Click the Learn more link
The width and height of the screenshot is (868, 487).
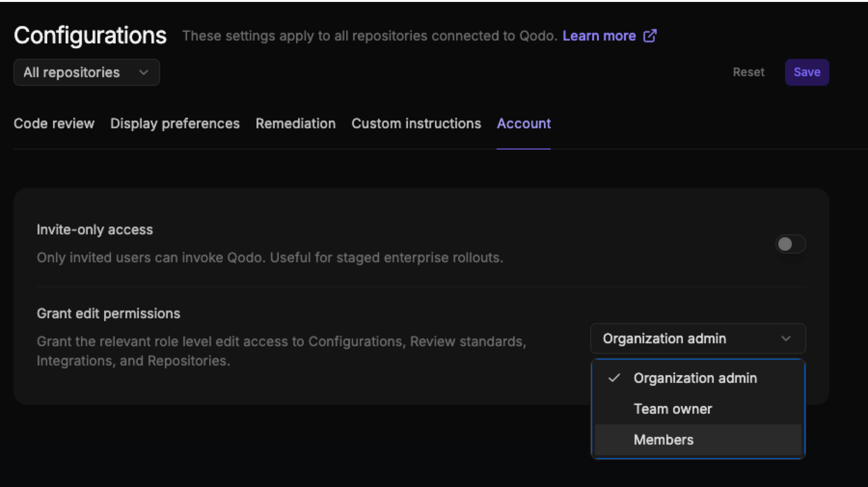point(599,36)
